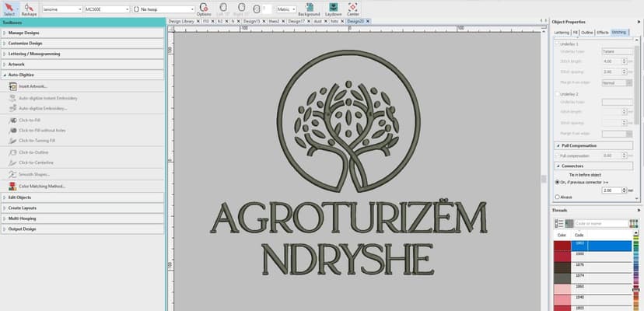644x311 pixels.
Task: Switch to the Effects properties tab
Action: (603, 33)
